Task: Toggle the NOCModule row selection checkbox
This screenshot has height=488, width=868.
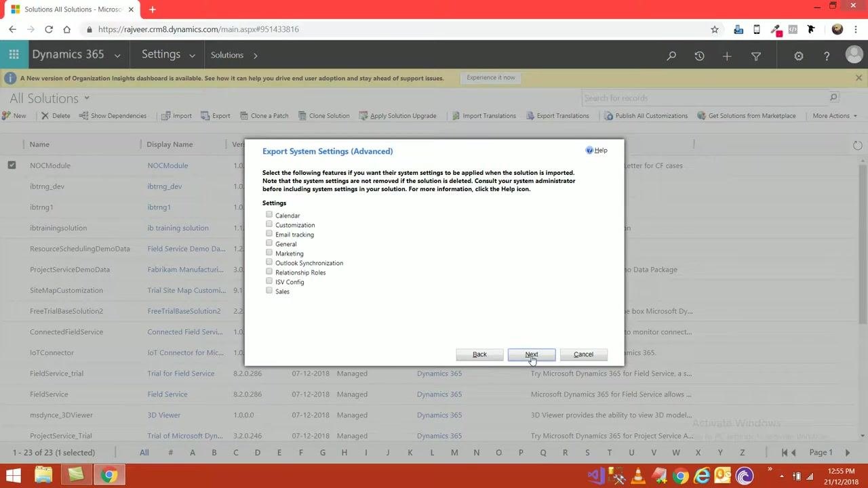Action: 12,165
